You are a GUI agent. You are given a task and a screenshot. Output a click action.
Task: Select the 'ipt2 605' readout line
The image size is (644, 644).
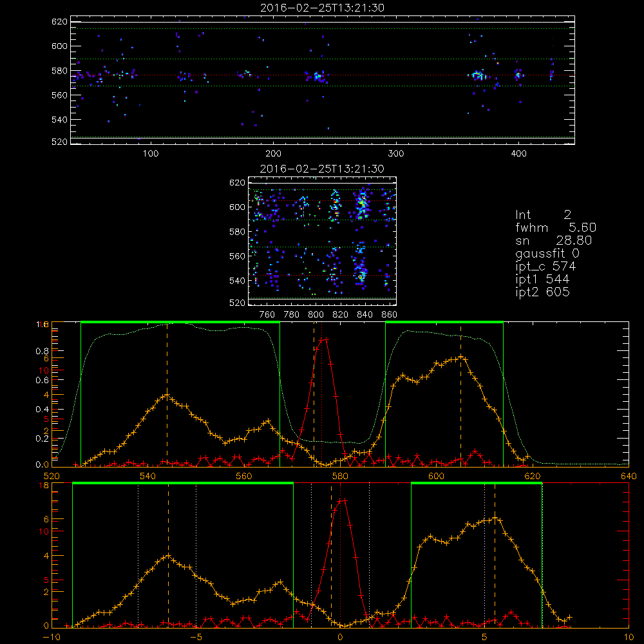click(x=542, y=292)
